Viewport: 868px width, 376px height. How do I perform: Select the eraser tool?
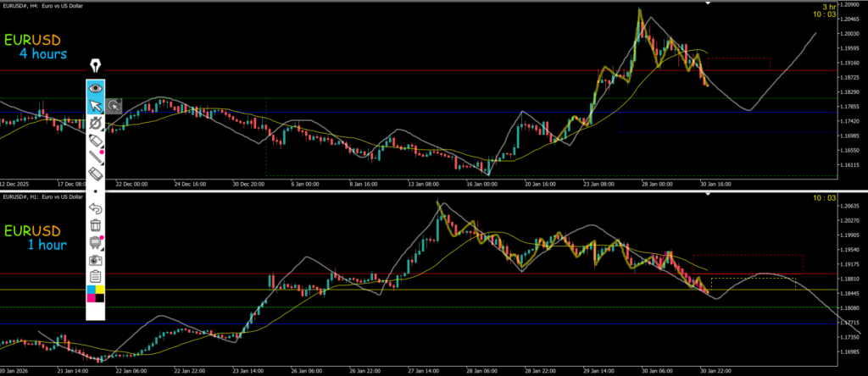click(96, 174)
